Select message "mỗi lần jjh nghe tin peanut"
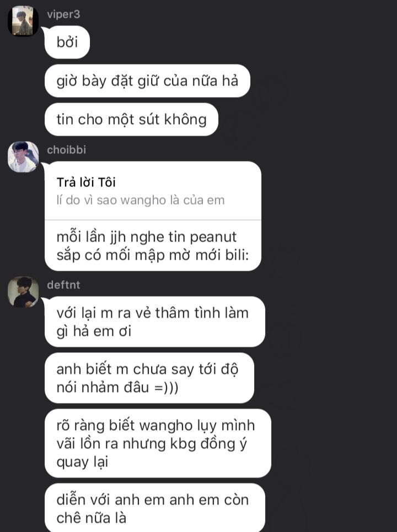397x532 pixels. [x=153, y=246]
